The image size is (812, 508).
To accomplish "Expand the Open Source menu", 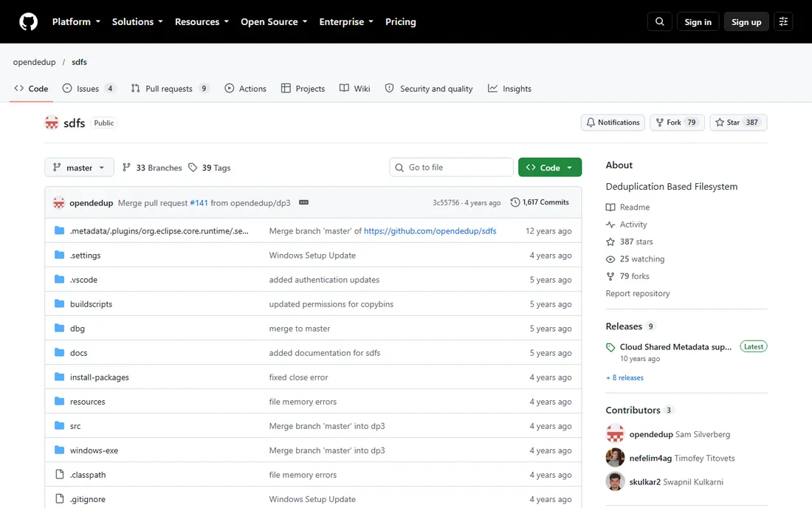I will point(274,21).
